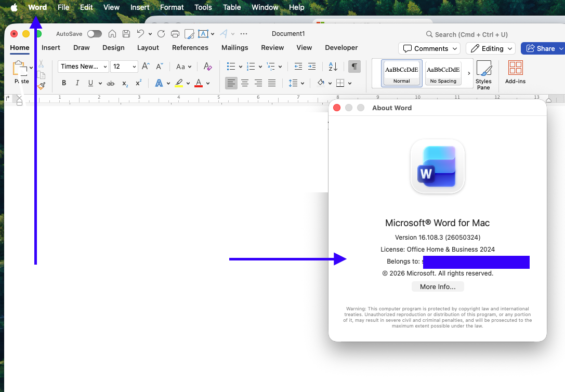Click the More Info... button

pyautogui.click(x=438, y=287)
